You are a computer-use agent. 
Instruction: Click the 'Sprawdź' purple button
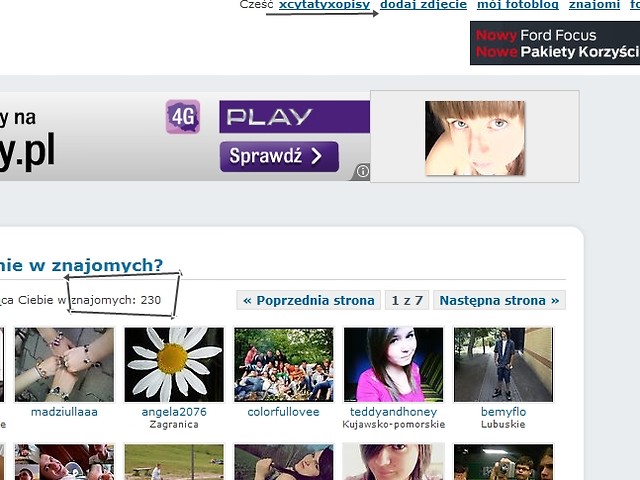click(279, 156)
